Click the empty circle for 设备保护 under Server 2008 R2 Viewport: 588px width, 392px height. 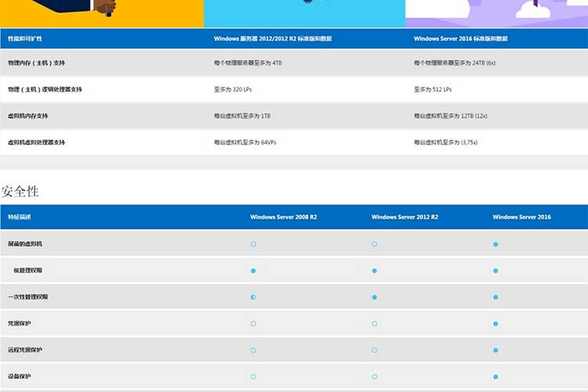253,377
